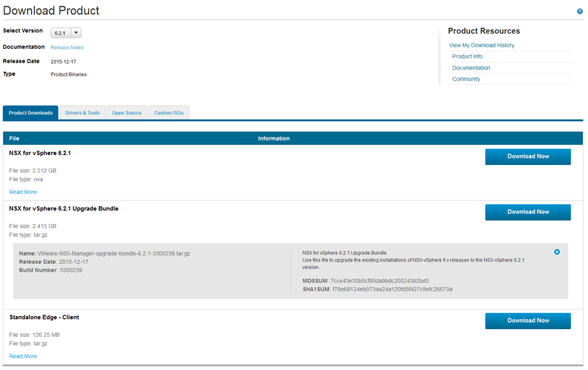Open the Community resource link
Screen dimensions: 588x370
click(x=466, y=79)
